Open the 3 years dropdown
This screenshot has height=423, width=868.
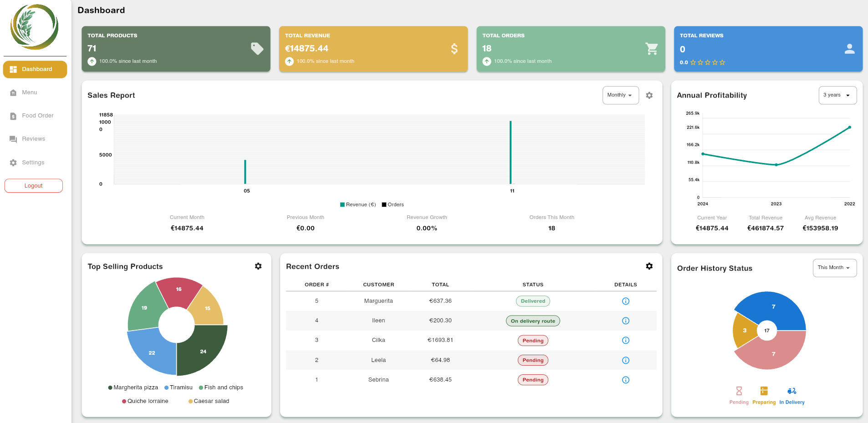(x=837, y=95)
